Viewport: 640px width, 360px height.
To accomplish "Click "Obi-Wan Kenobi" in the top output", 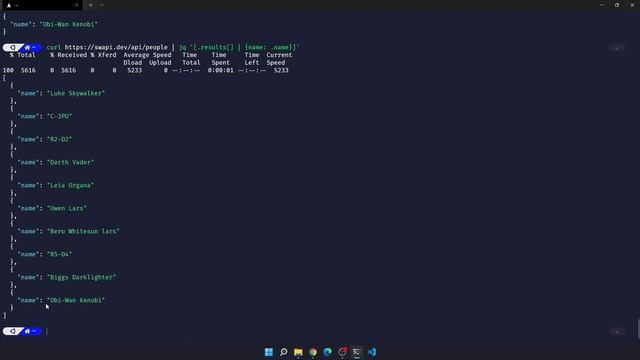I will (69, 24).
